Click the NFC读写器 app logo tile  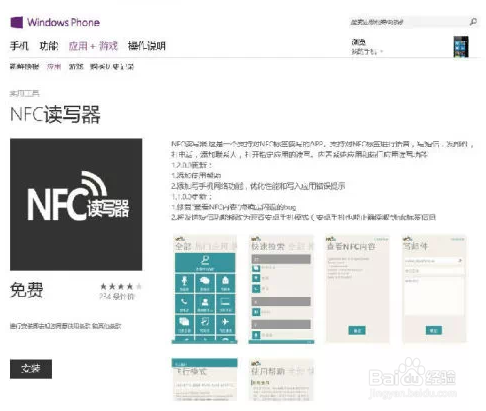click(76, 204)
